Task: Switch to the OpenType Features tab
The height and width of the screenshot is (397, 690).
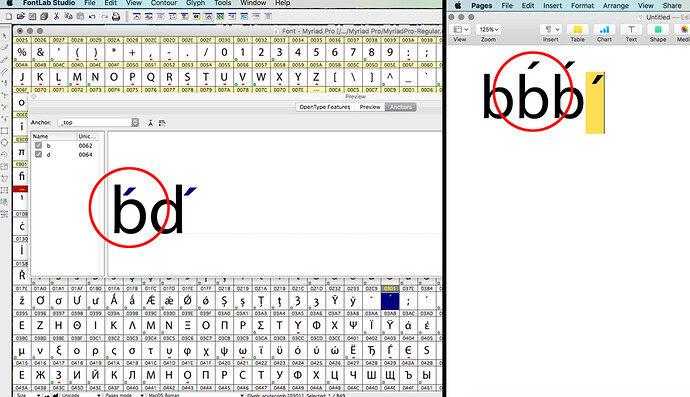Action: click(x=325, y=107)
